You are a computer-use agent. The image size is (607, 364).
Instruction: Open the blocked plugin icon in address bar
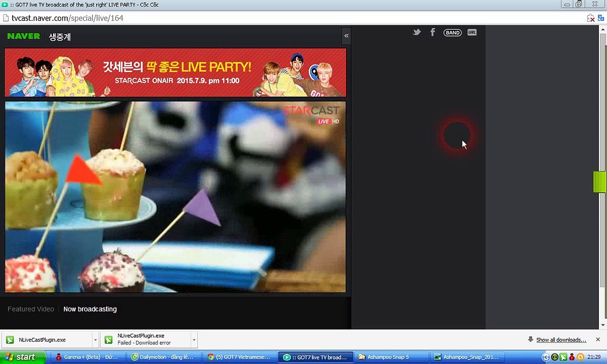(590, 18)
